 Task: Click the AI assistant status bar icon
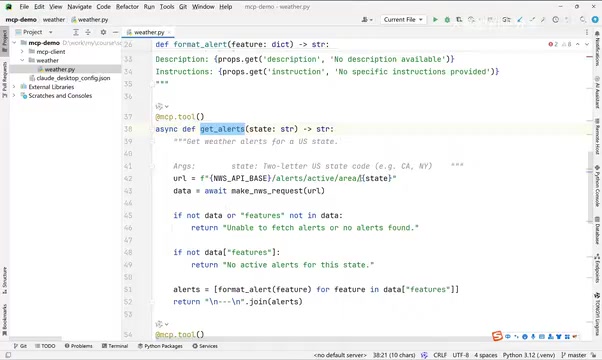[424, 355]
